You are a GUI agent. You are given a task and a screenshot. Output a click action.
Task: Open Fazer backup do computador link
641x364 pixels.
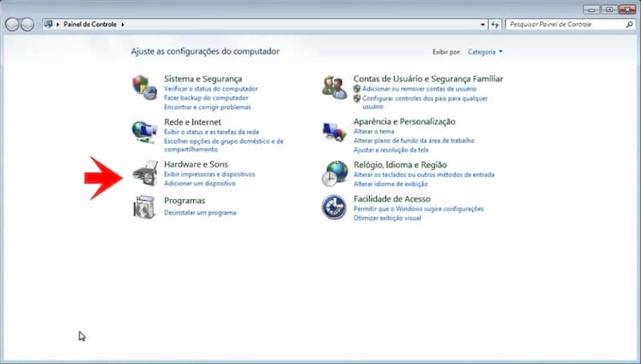click(x=205, y=98)
